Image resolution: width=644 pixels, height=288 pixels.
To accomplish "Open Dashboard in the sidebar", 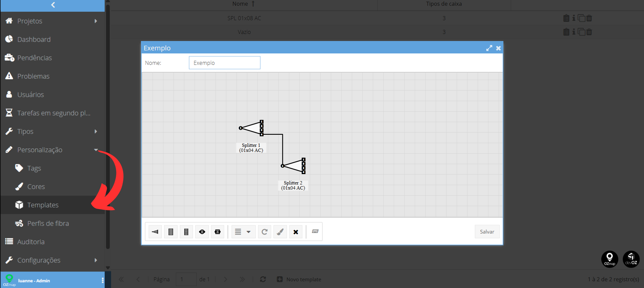I will (53, 39).
